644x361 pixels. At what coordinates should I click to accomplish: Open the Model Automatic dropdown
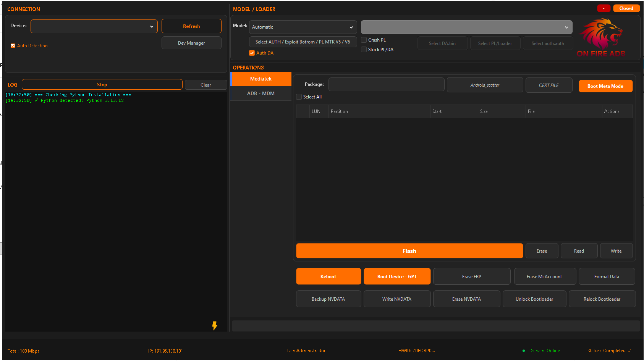coord(303,27)
